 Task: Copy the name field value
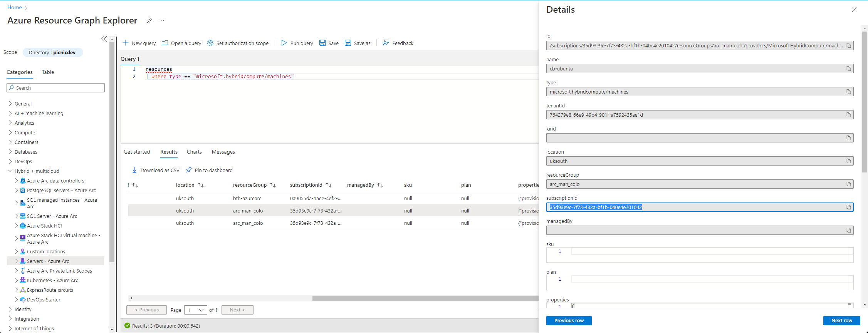click(x=849, y=69)
